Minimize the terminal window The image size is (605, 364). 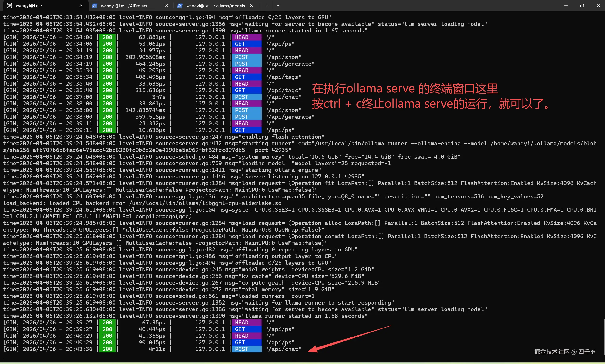click(565, 5)
